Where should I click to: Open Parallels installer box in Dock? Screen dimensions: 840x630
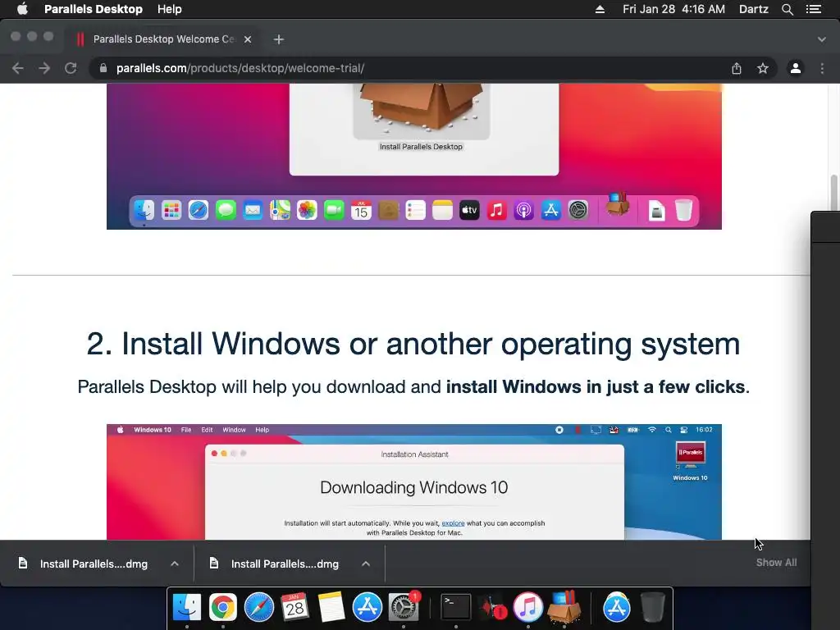pos(564,608)
